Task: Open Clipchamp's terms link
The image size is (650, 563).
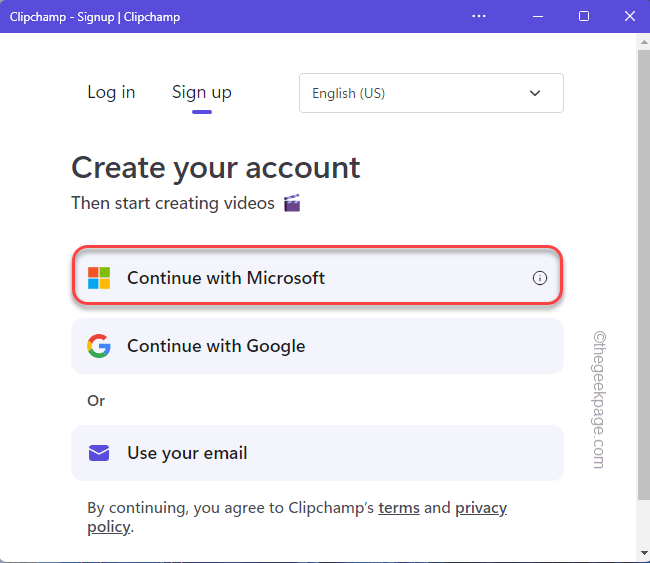Action: (x=399, y=507)
